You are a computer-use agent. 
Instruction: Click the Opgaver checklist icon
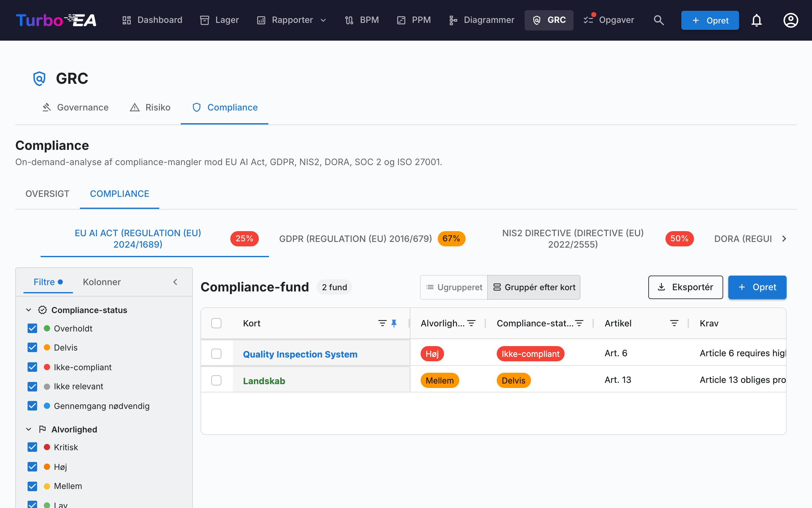[x=588, y=20]
